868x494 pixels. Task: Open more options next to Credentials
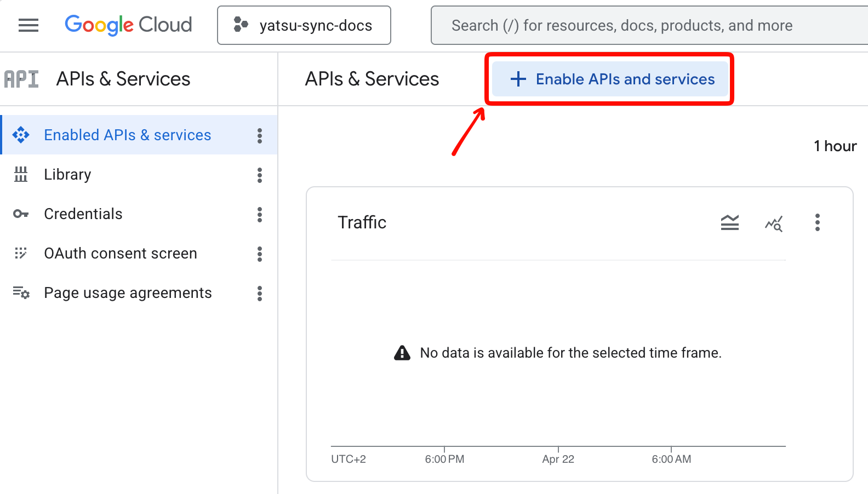click(260, 215)
